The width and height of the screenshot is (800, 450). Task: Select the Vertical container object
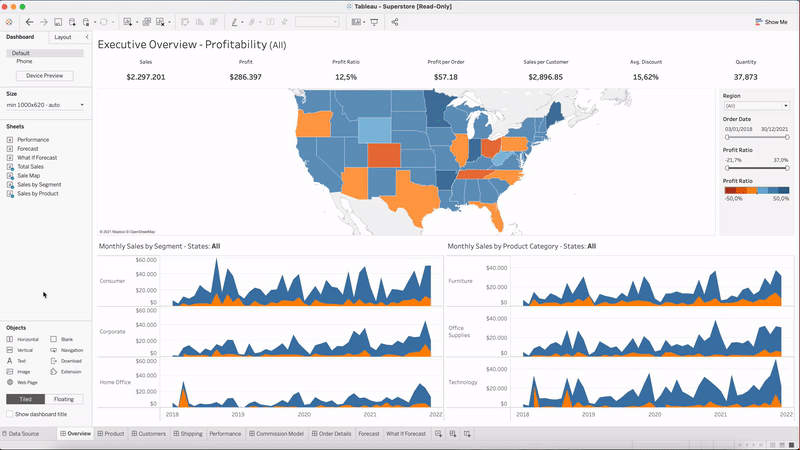tap(20, 351)
